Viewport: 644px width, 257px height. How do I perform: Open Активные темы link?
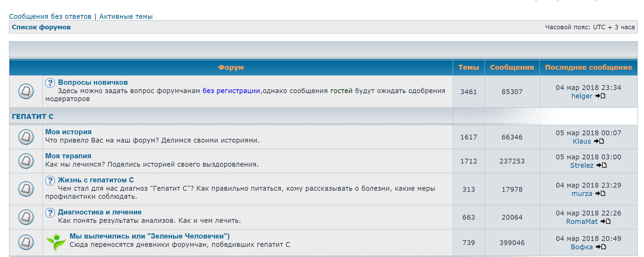click(x=126, y=16)
